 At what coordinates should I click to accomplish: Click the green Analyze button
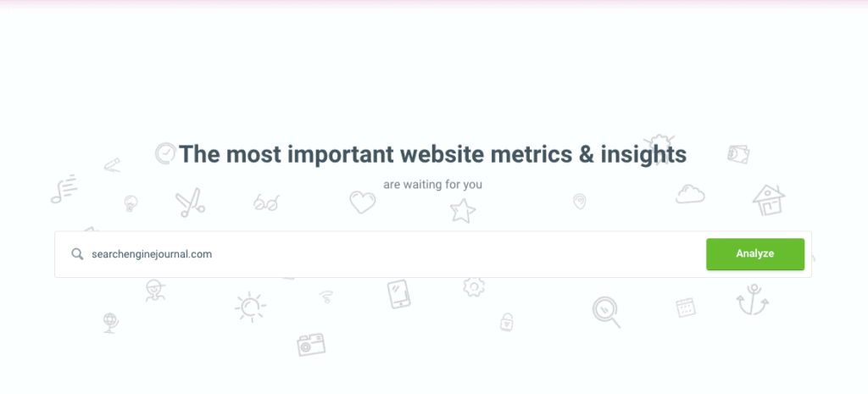click(x=754, y=254)
